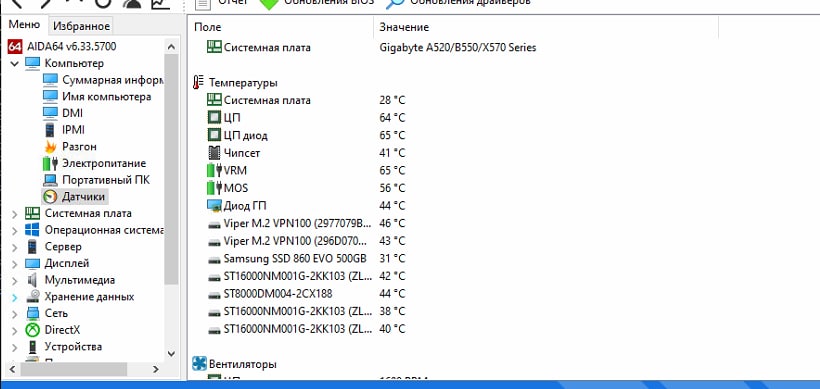Open the Избранное tab
This screenshot has width=820, height=389.
coord(82,26)
